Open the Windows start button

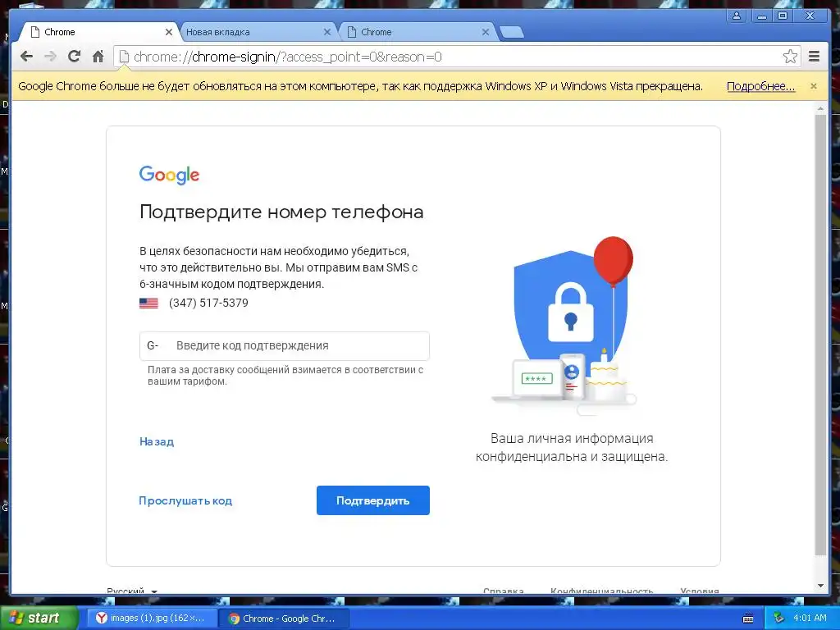pyautogui.click(x=39, y=618)
